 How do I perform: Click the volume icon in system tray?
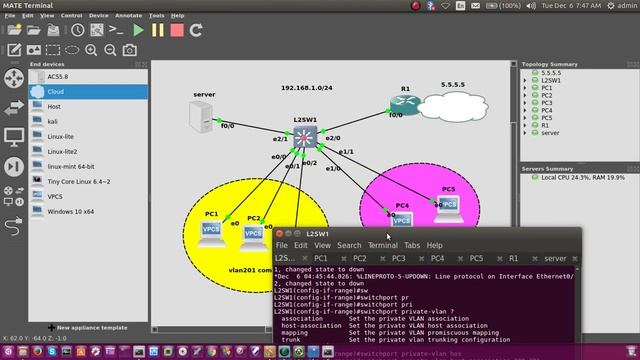click(531, 6)
